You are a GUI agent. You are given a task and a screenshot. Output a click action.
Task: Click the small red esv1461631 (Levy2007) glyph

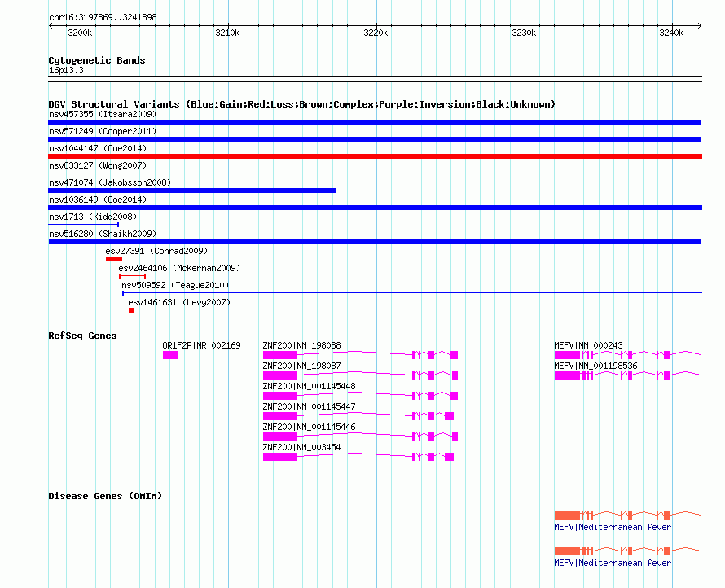131,310
